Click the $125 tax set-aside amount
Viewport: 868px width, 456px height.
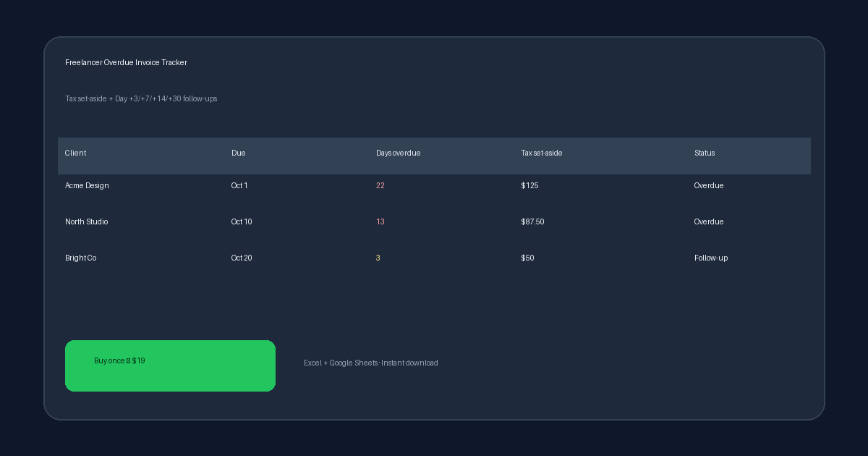click(529, 186)
